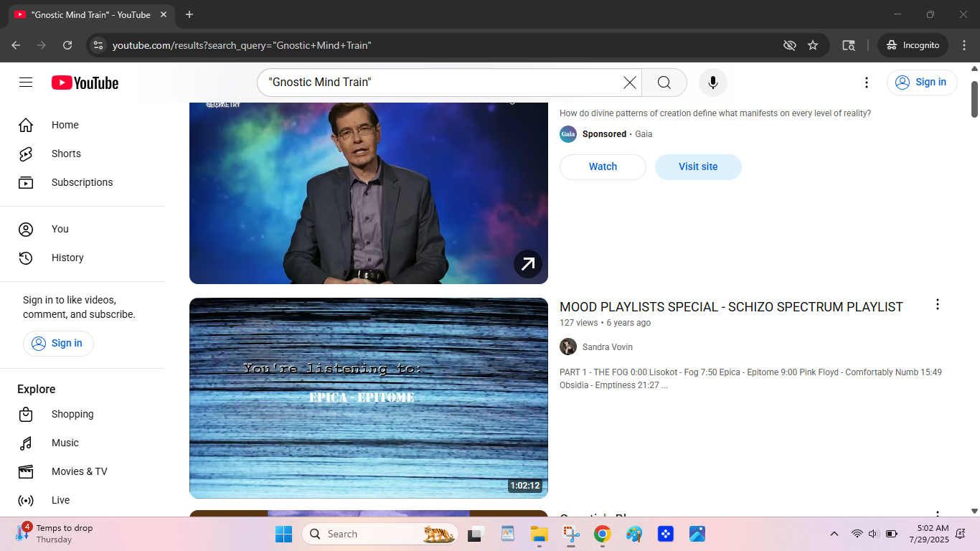Click Sign in button at top right
The width and height of the screenshot is (980, 551).
coord(922,82)
